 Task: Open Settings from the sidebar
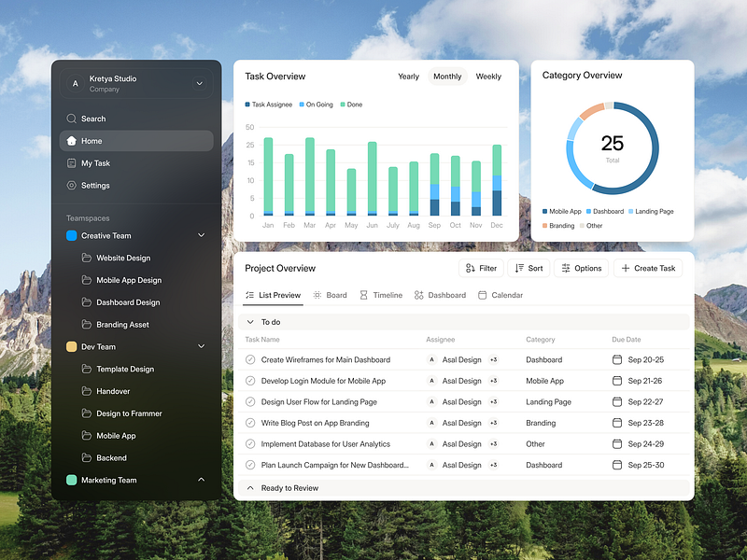click(x=70, y=186)
